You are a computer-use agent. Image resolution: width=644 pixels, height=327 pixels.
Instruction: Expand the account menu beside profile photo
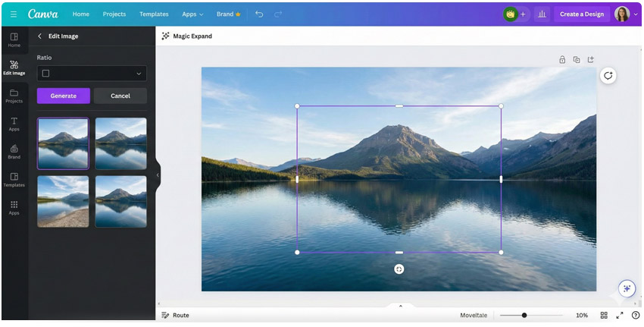tap(636, 14)
